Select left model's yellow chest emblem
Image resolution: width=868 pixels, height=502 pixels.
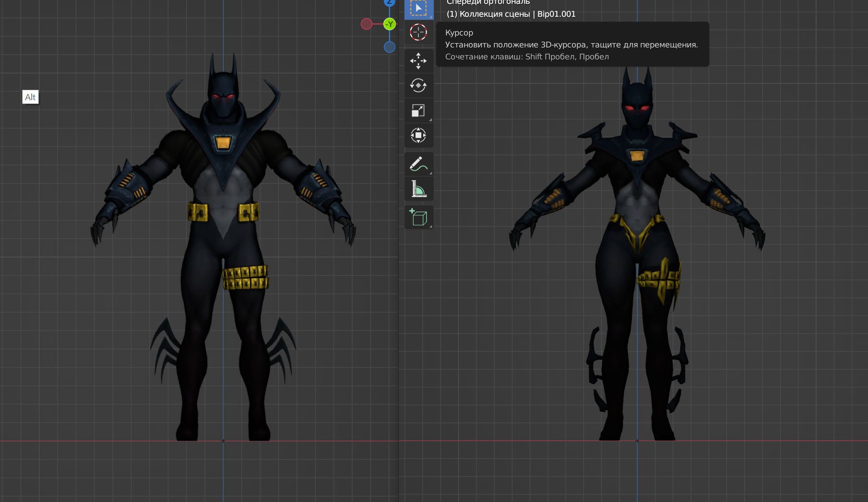pyautogui.click(x=223, y=143)
